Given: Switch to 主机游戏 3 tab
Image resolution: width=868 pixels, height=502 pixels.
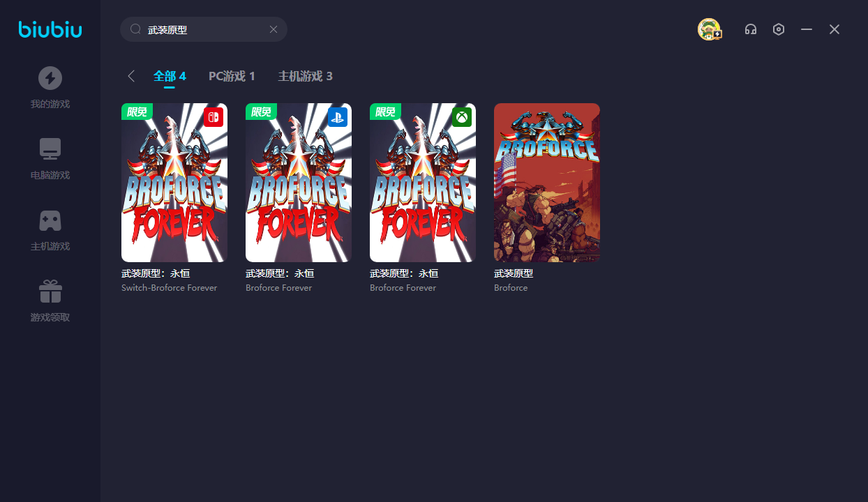Looking at the screenshot, I should (305, 76).
